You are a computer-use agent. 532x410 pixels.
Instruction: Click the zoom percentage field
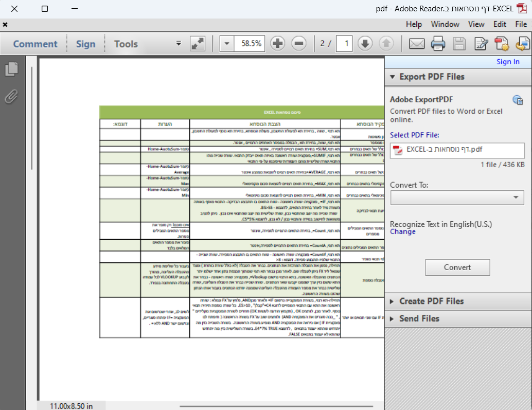pyautogui.click(x=250, y=43)
